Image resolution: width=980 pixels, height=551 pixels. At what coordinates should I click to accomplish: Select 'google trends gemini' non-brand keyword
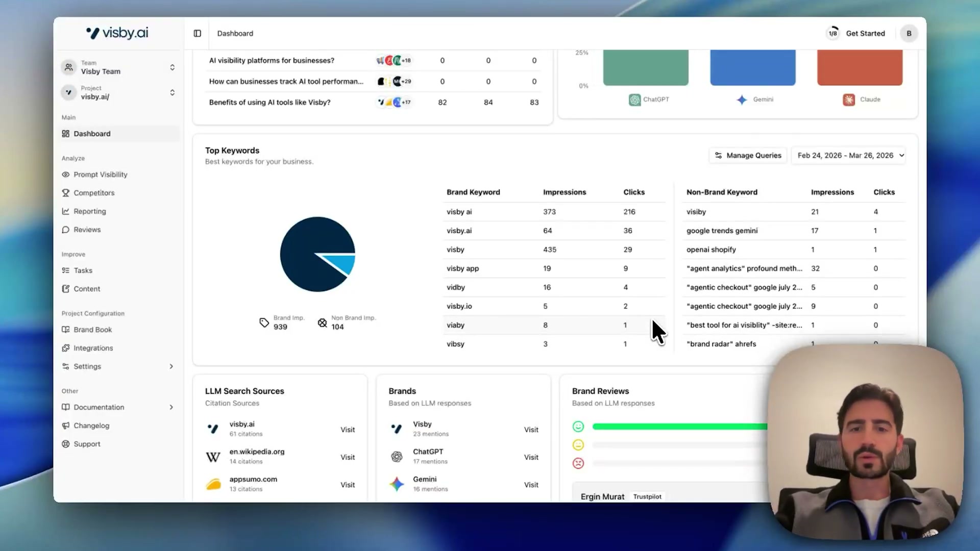722,231
